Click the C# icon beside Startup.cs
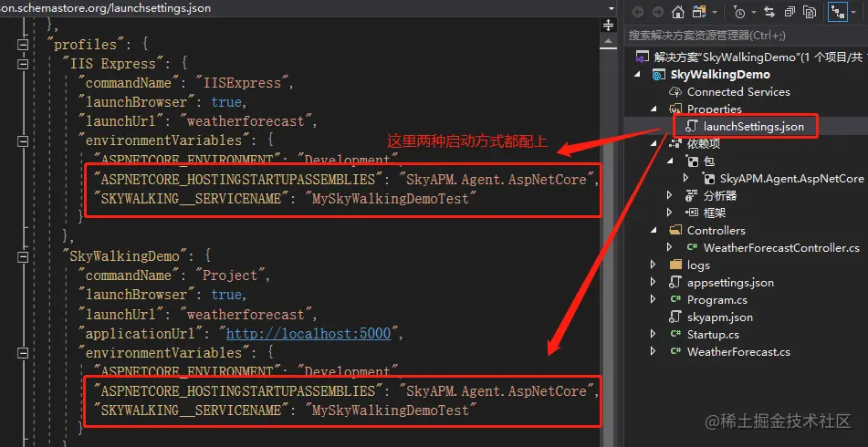The image size is (868, 447). tap(675, 334)
